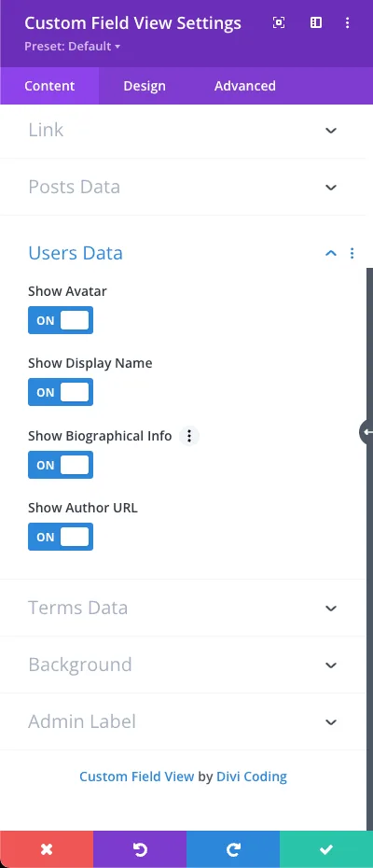The width and height of the screenshot is (373, 868).
Task: Click the snap modal to sidebar icon
Action: coord(316,22)
